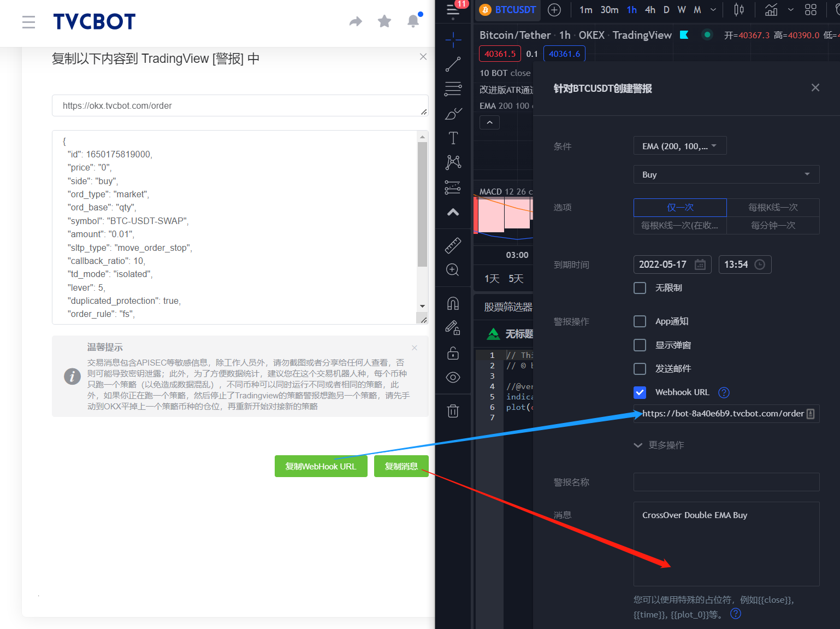Click the lock all drawings icon
The height and width of the screenshot is (629, 840).
coord(453,353)
